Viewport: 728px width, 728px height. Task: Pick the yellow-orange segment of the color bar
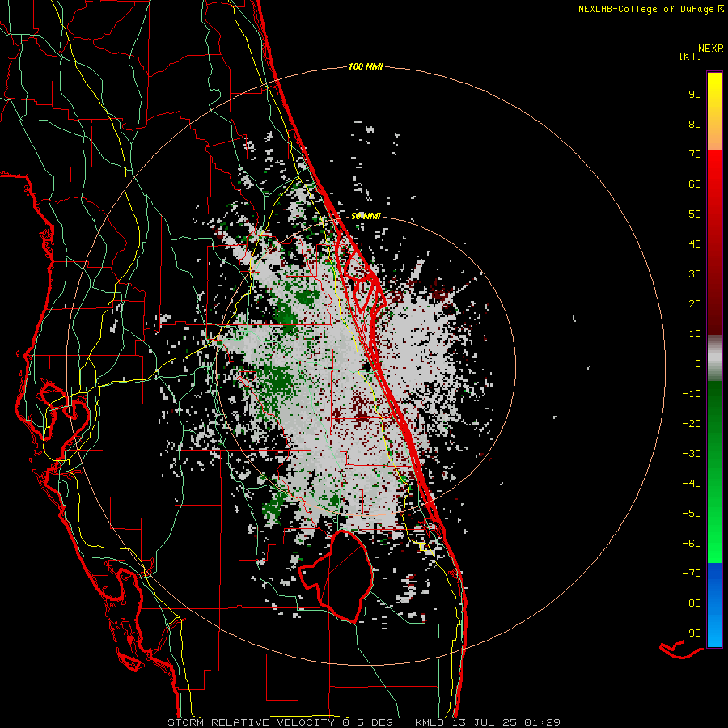coord(714,112)
